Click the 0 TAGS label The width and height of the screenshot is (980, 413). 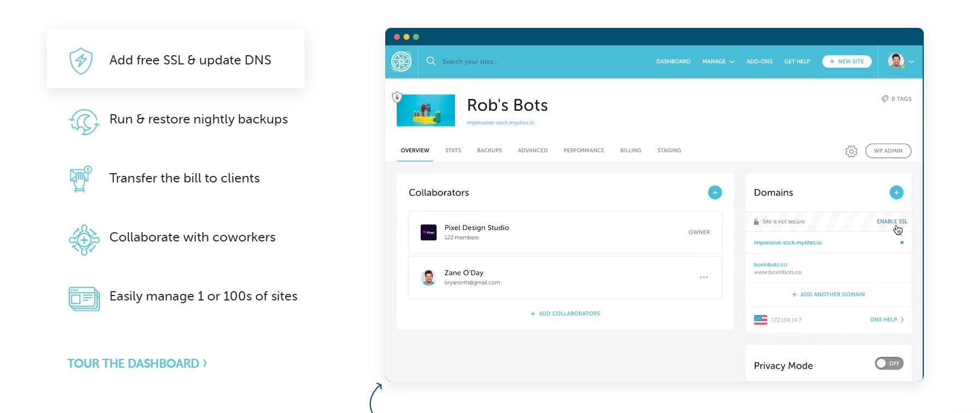click(901, 99)
